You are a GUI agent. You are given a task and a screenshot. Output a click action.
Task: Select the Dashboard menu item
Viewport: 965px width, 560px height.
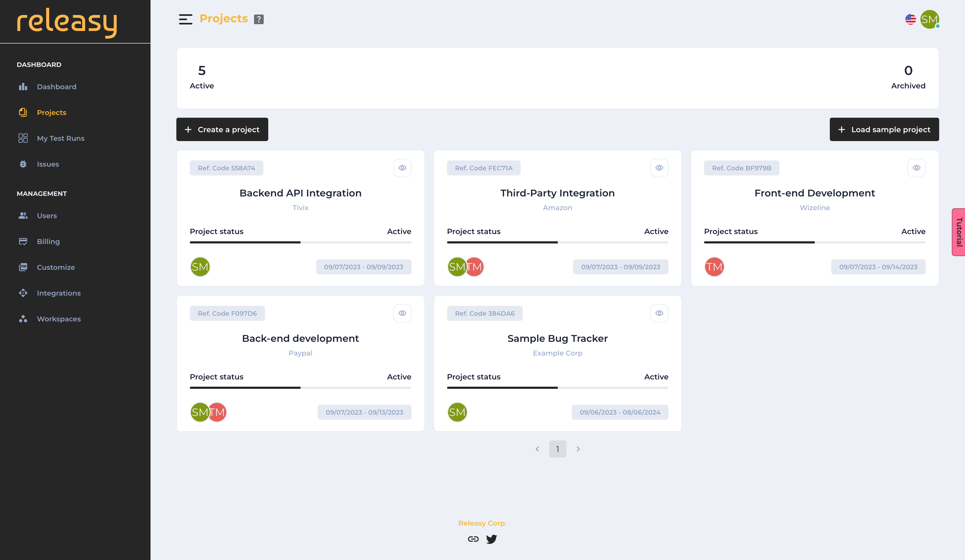coord(57,86)
